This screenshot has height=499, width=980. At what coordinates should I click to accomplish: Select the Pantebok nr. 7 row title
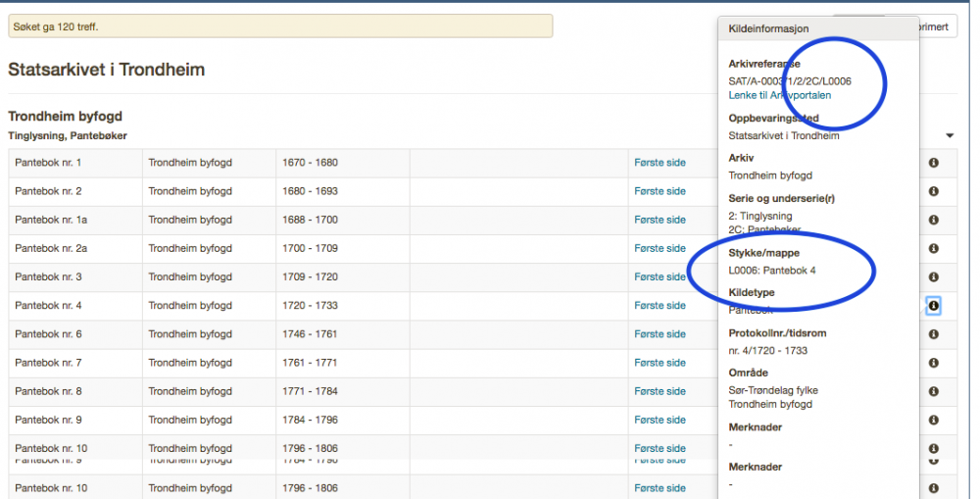tap(48, 363)
